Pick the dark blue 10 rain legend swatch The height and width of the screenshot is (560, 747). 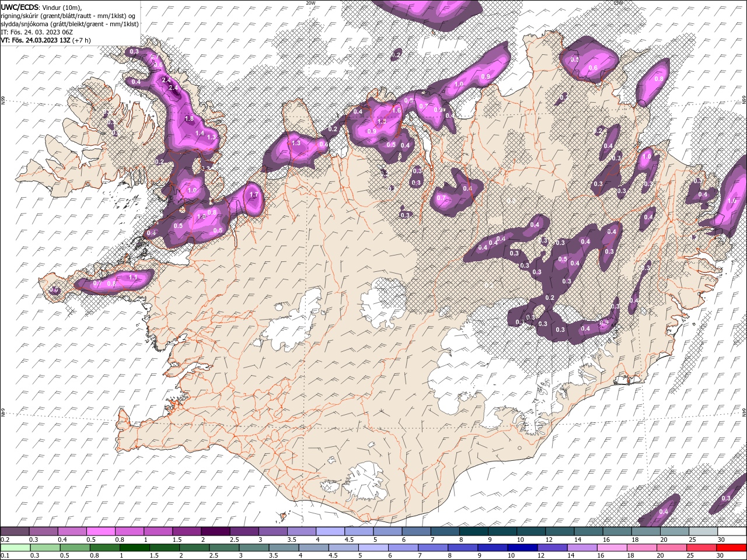[522, 548]
